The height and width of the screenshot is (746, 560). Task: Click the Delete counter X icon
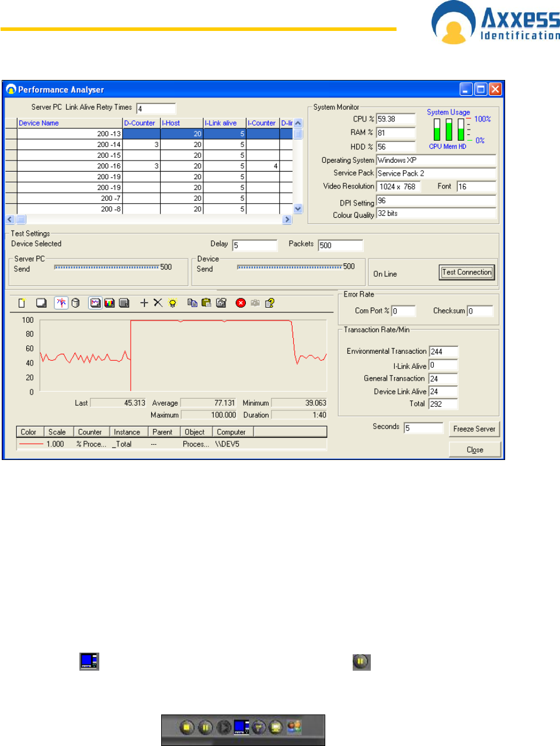tap(158, 303)
